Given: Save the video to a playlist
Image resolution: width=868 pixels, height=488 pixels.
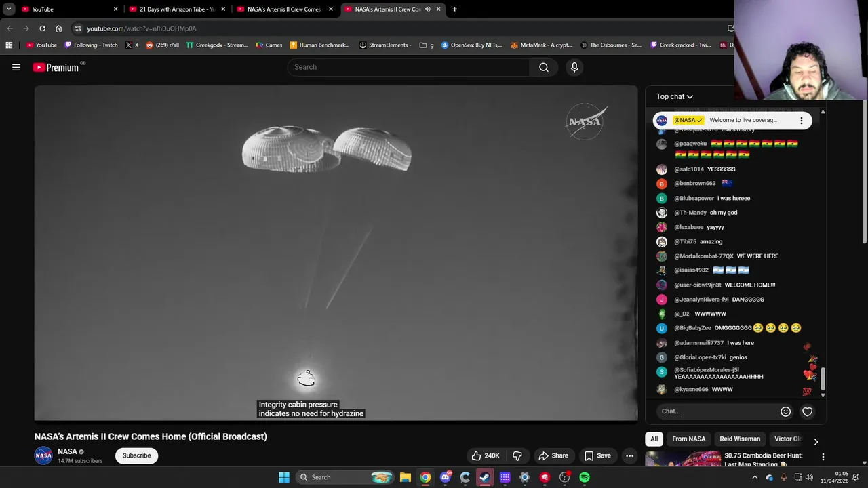Looking at the screenshot, I should tap(597, 455).
